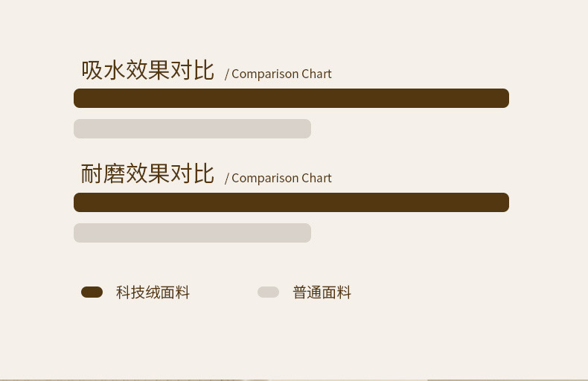Click the 耐磨效果对比 heading

coord(147,174)
